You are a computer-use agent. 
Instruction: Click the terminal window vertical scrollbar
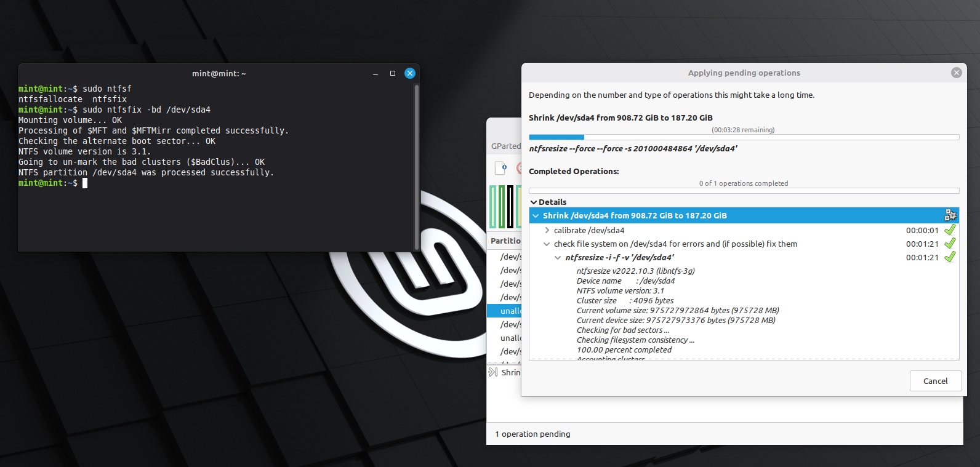pyautogui.click(x=417, y=166)
